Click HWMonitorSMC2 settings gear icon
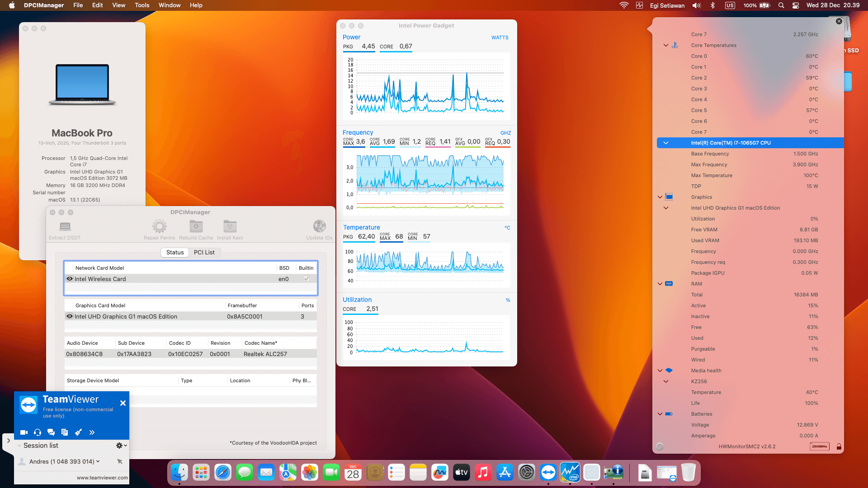This screenshot has height=488, width=868. (660, 446)
